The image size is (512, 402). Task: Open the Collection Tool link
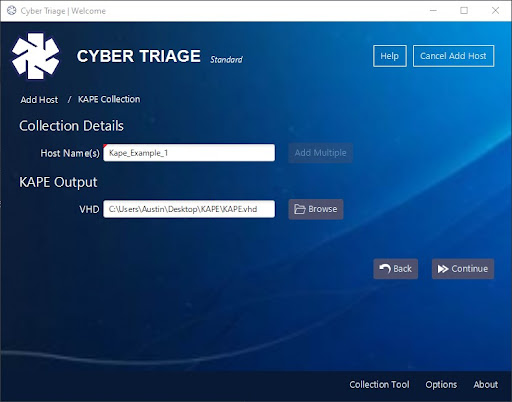(x=379, y=384)
